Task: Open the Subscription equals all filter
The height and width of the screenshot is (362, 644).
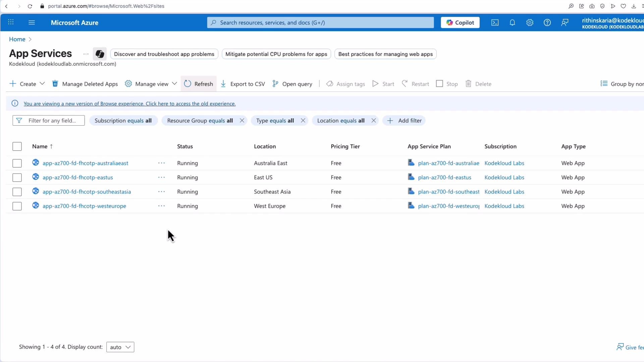Action: point(123,121)
